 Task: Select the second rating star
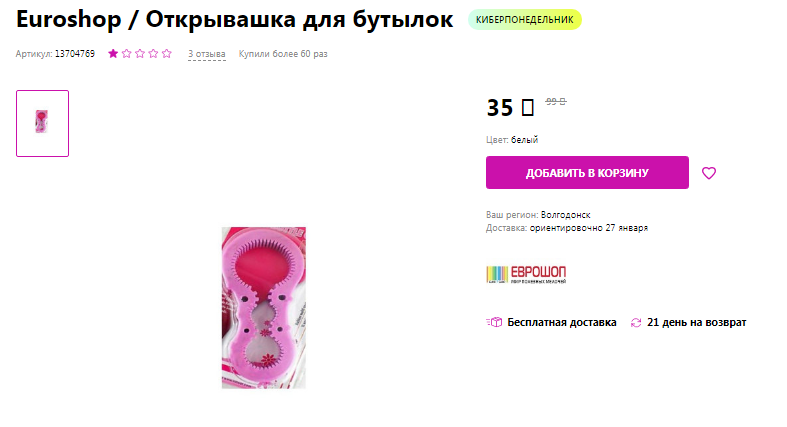pos(126,54)
